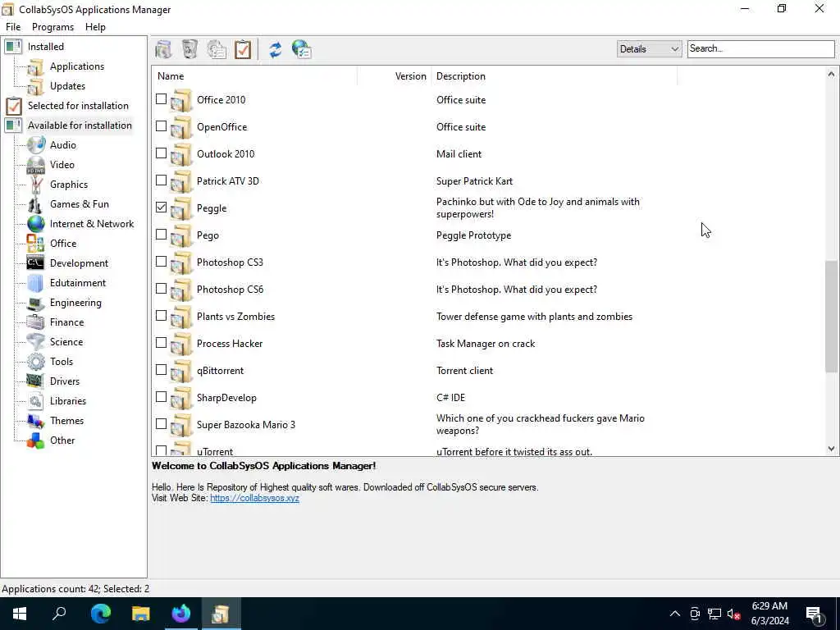This screenshot has height=630, width=840.
Task: Select Updates under Installed
Action: point(67,86)
